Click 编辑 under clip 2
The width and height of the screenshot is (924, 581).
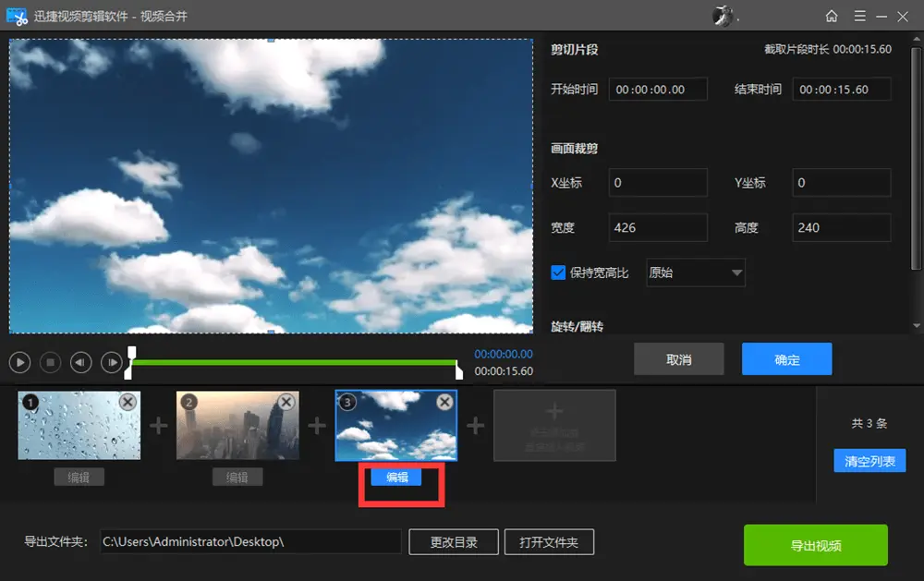[x=237, y=477]
